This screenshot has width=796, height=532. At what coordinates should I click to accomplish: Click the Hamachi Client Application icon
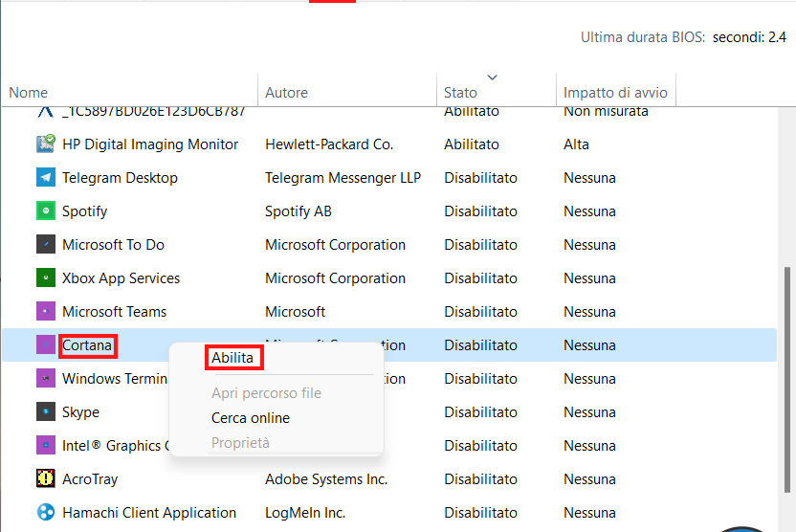[46, 513]
